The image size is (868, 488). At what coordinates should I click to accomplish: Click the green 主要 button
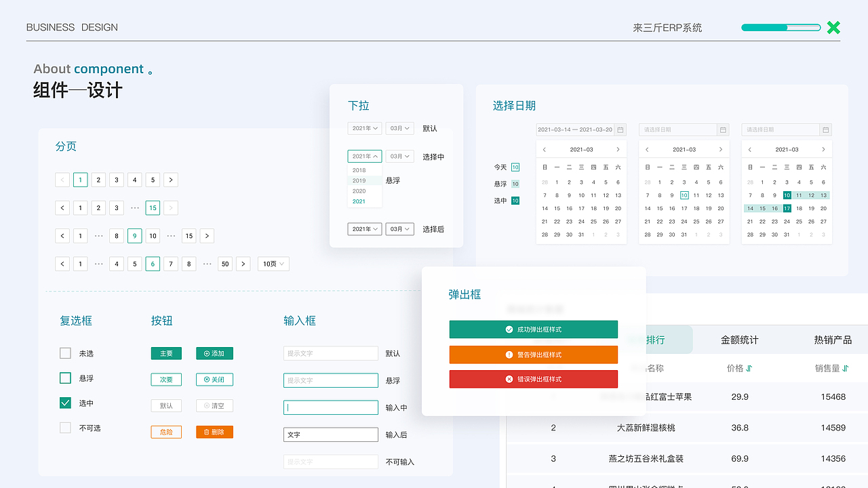click(166, 353)
